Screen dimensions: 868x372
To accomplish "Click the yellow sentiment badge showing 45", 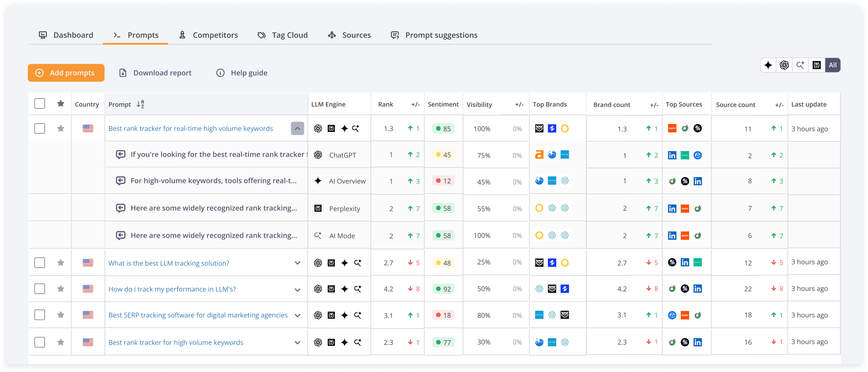I will pos(443,155).
